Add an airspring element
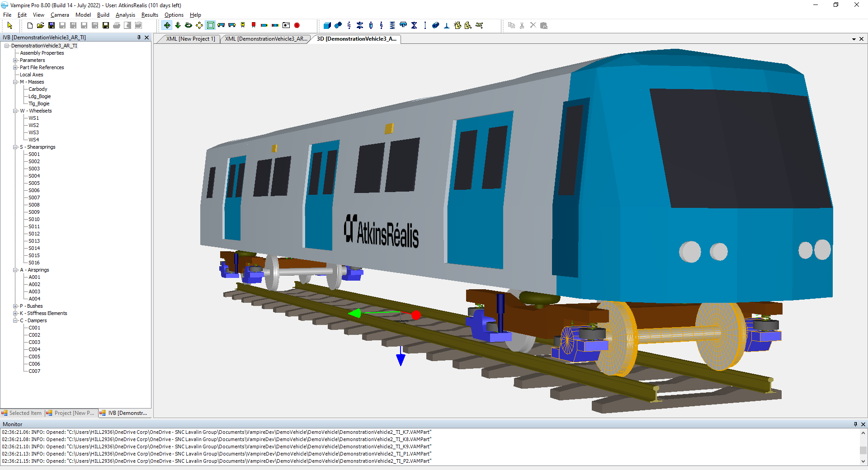This screenshot has height=470, width=868. [x=360, y=25]
